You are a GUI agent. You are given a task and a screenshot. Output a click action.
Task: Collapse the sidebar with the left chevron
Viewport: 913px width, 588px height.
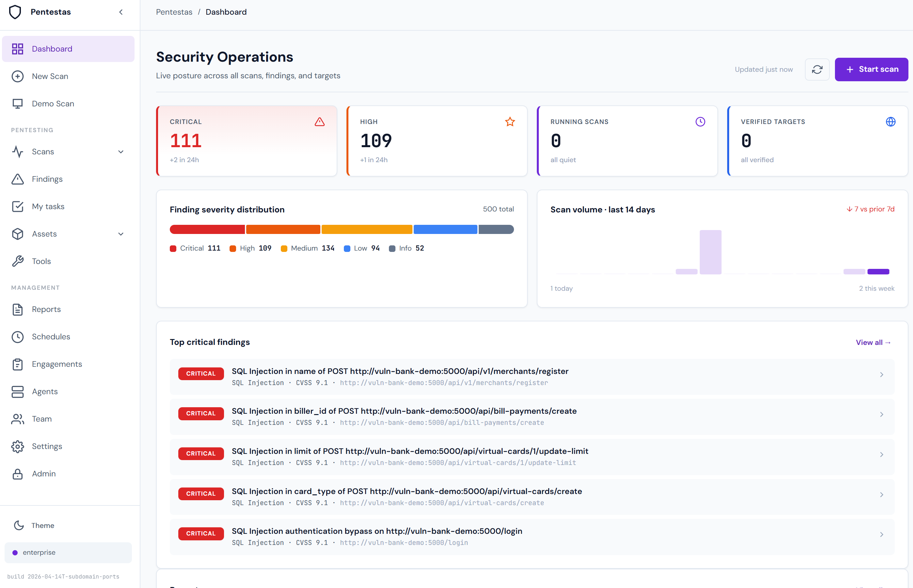click(121, 12)
